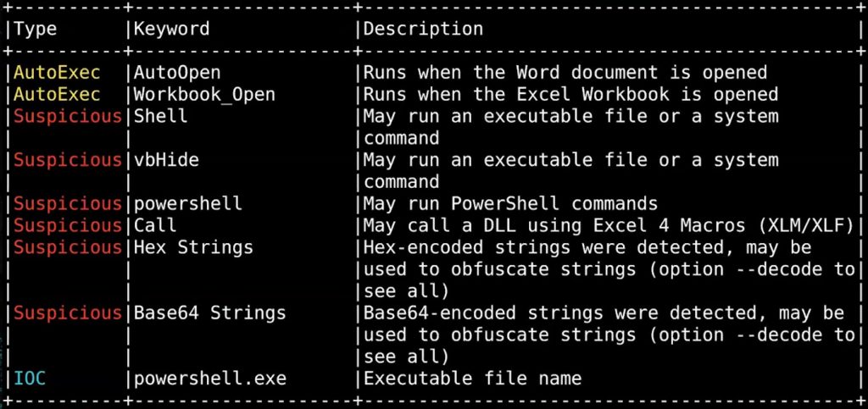Select the Workbook_Open keyword

point(204,95)
